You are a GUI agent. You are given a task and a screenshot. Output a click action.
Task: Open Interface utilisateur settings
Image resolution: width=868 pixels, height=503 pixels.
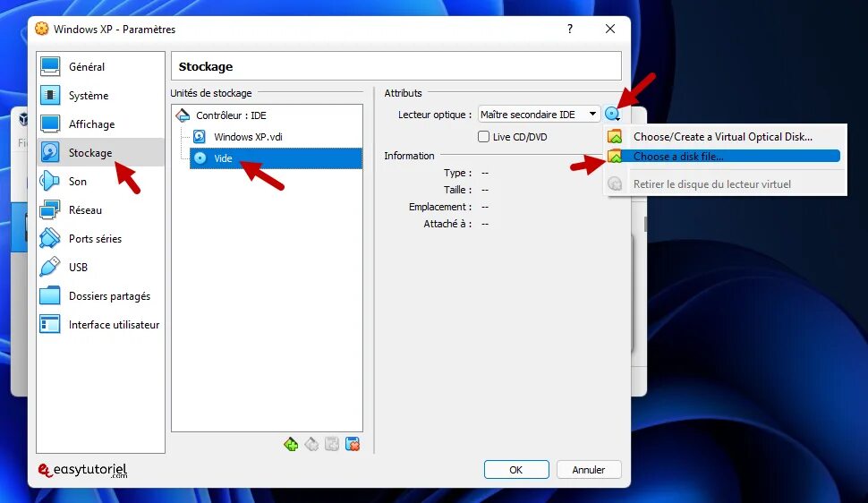coord(101,325)
